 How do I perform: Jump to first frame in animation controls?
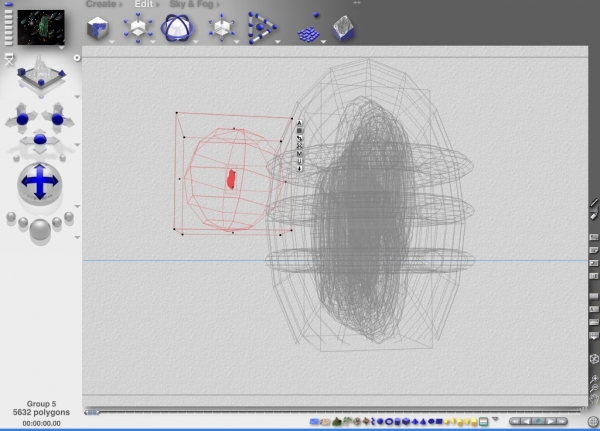(x=515, y=421)
